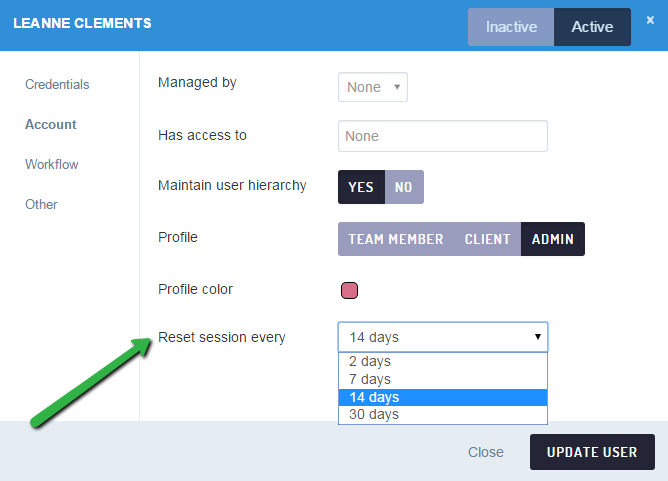The width and height of the screenshot is (668, 481).
Task: Switch to the Account section
Action: point(51,124)
